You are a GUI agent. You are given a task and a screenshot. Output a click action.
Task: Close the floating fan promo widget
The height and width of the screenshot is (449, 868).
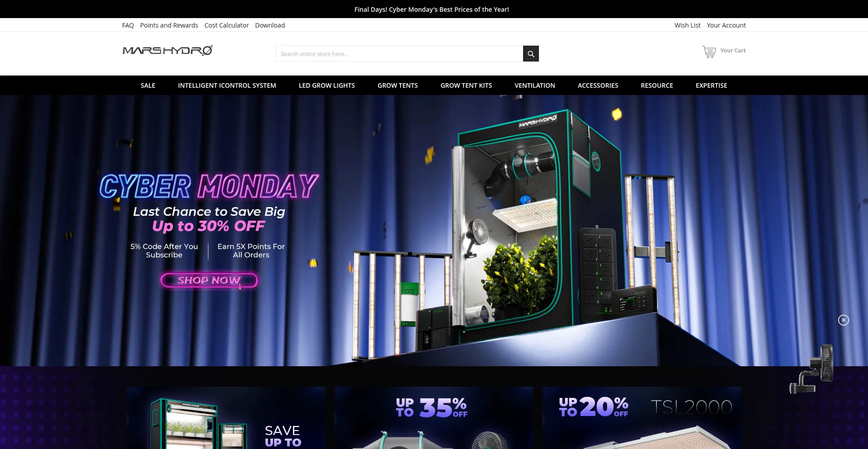pos(844,320)
